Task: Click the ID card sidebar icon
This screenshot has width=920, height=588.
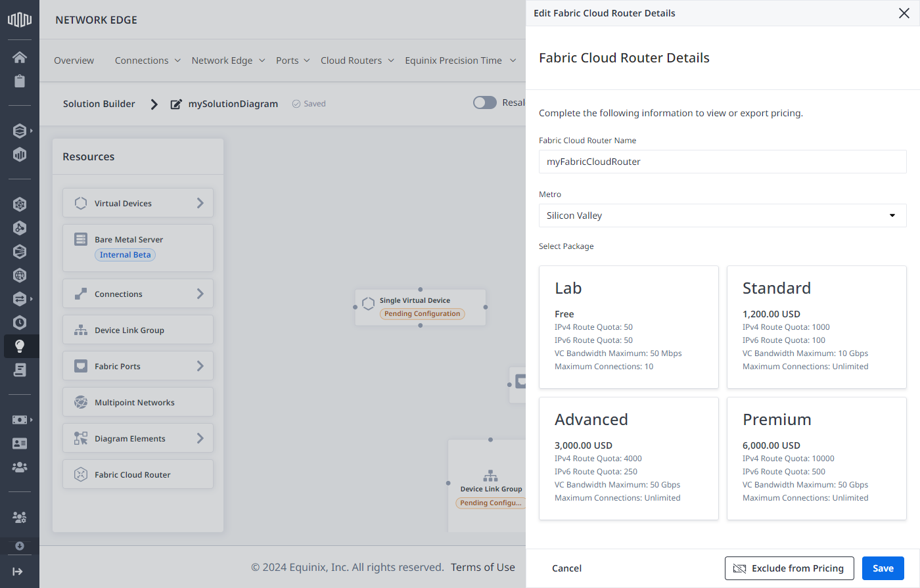Action: (20, 443)
